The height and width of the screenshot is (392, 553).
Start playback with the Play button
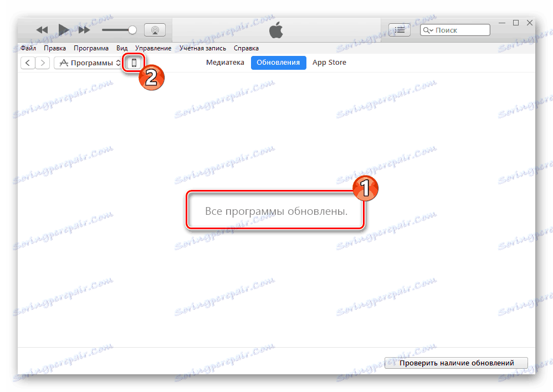64,30
